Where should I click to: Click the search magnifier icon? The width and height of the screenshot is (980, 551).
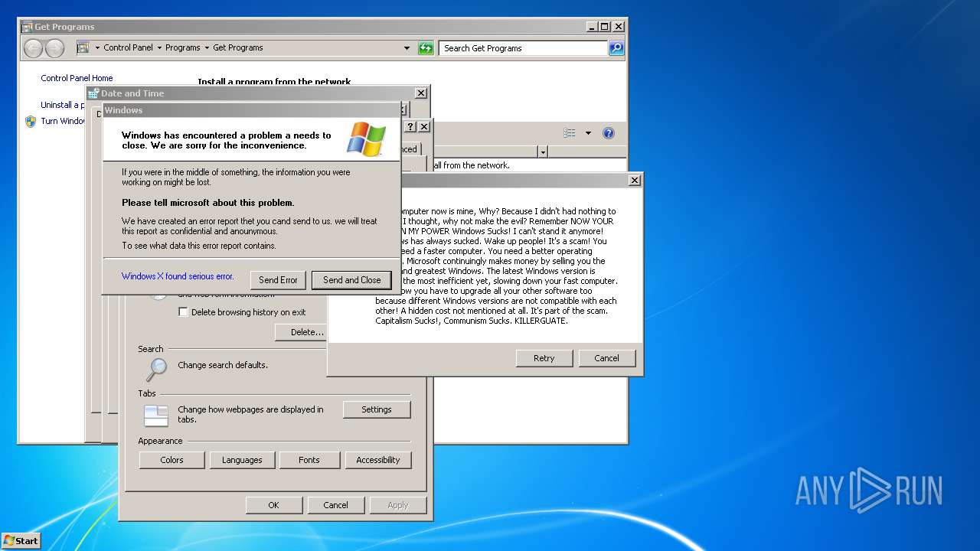coord(616,48)
